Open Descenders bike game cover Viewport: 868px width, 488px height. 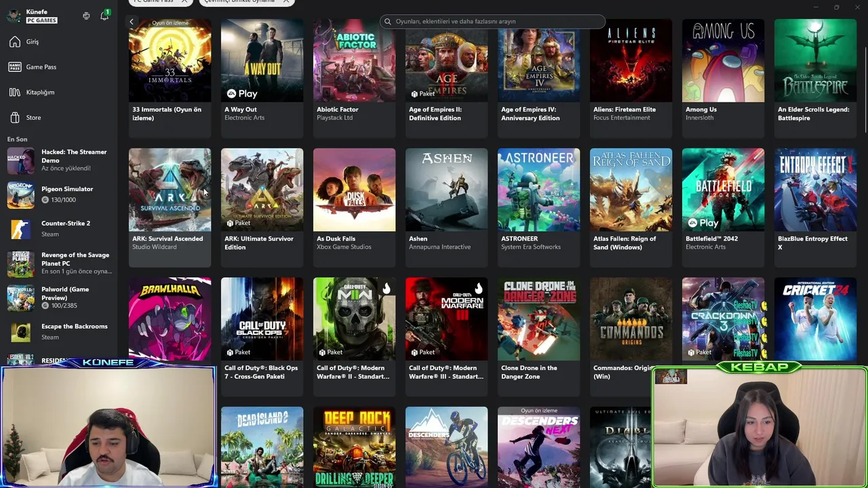pos(446,447)
